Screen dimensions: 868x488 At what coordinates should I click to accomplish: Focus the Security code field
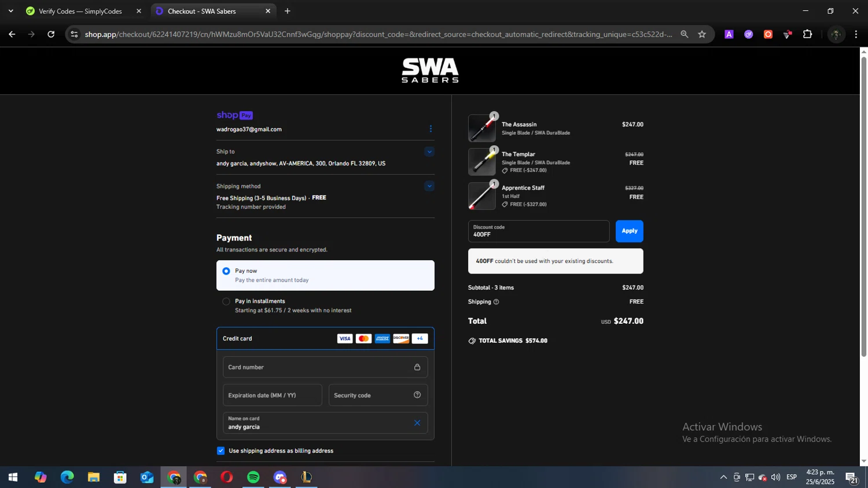click(x=378, y=395)
